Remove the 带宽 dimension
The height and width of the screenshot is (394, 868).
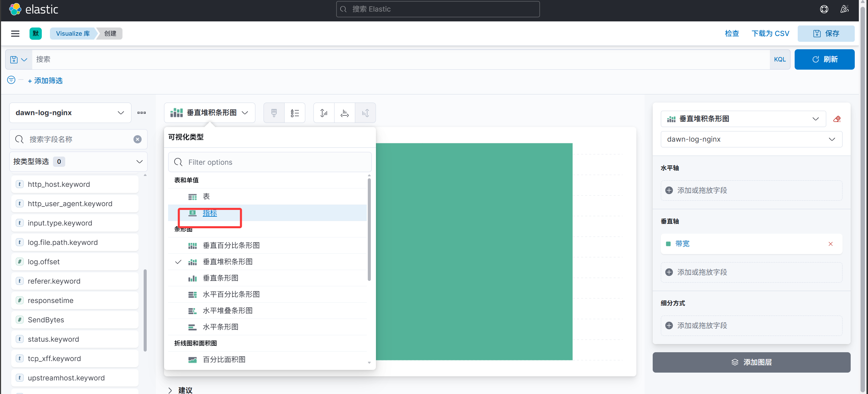coord(831,244)
